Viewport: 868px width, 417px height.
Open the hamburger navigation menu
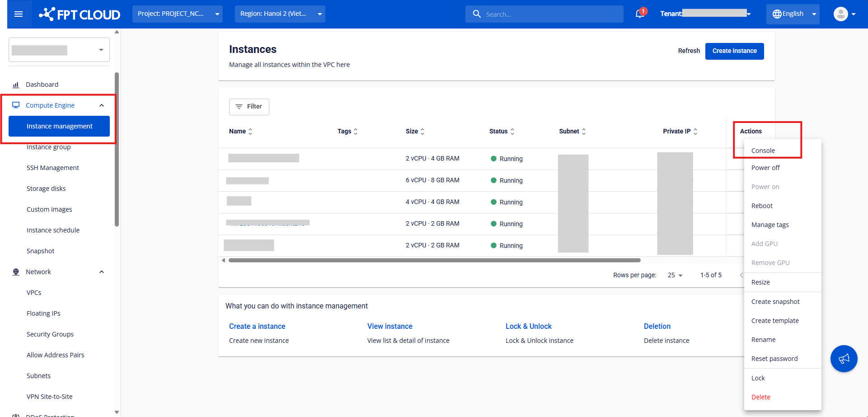[19, 14]
